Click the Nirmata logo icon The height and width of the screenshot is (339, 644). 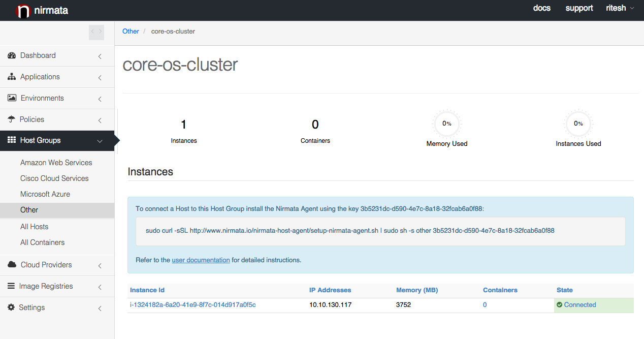[23, 11]
